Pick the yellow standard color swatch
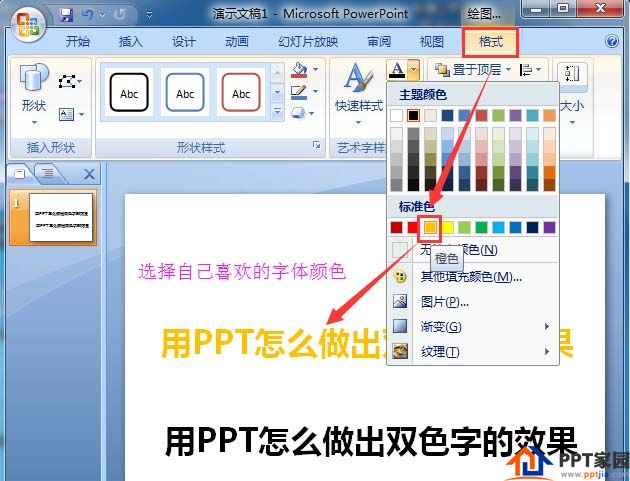This screenshot has width=630, height=481. point(447,227)
